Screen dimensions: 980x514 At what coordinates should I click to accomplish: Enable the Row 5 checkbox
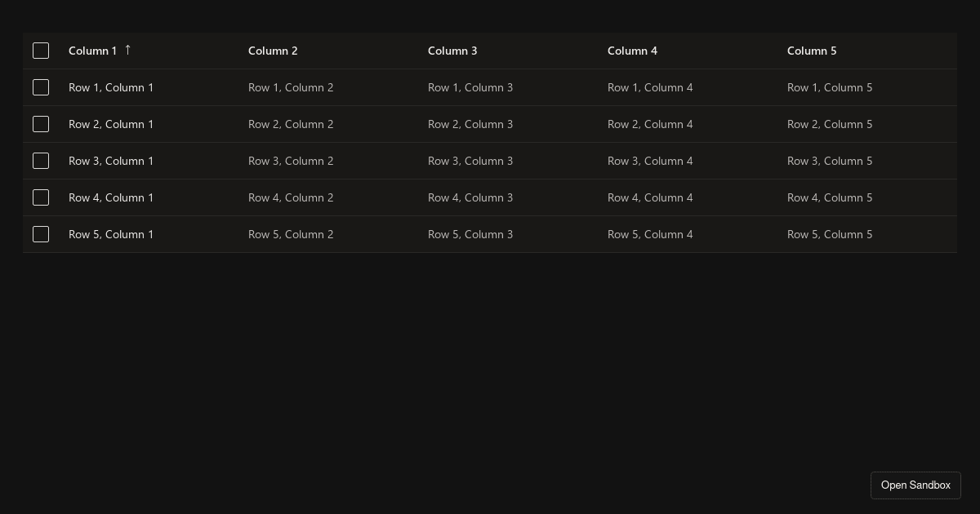coord(41,234)
